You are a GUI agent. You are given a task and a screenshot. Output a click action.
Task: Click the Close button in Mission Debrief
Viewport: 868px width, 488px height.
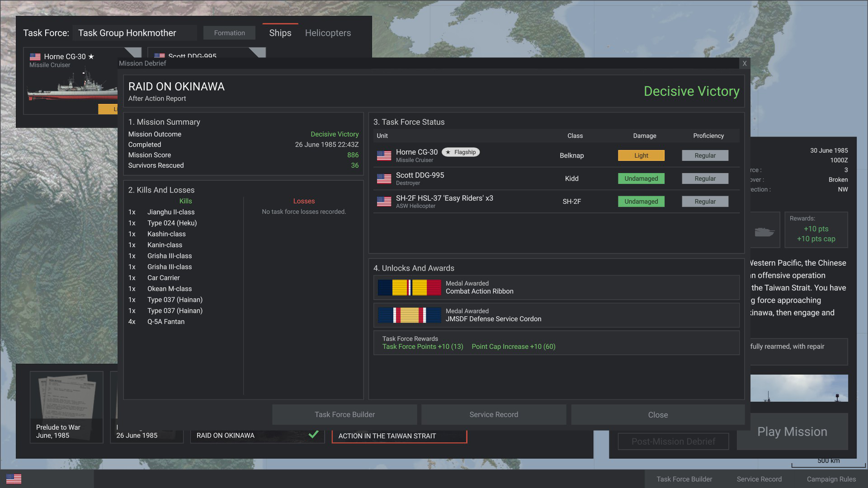point(658,414)
